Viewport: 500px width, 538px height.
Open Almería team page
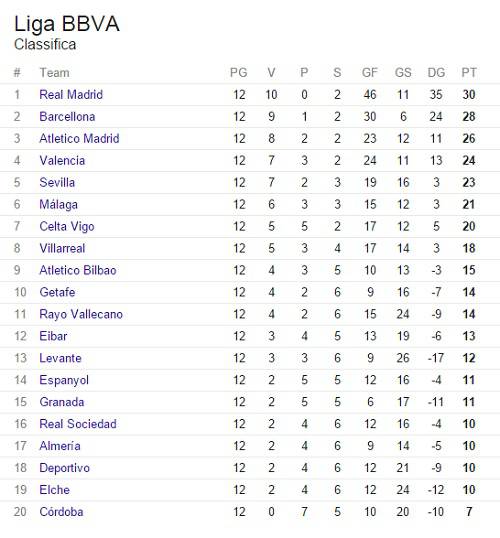[x=60, y=446]
